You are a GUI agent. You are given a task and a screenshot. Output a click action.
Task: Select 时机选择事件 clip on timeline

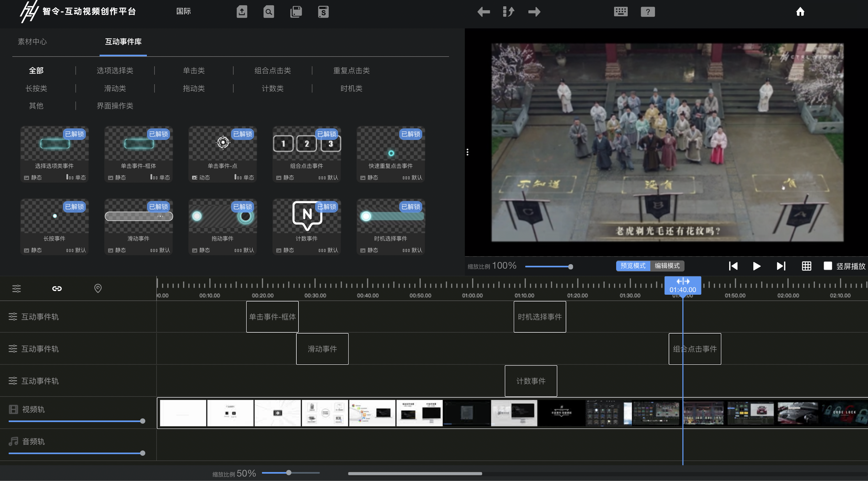click(x=540, y=317)
